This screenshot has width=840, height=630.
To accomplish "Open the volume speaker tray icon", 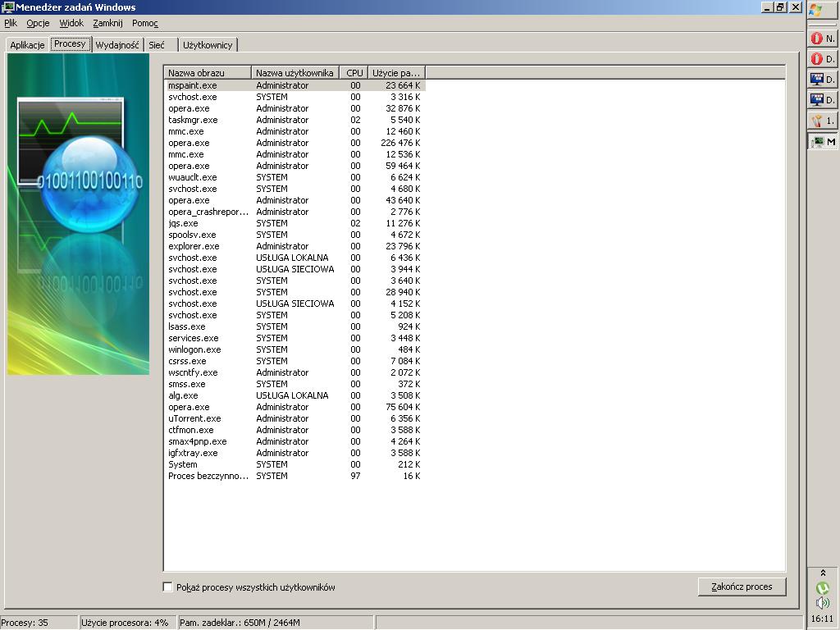I will tap(822, 603).
